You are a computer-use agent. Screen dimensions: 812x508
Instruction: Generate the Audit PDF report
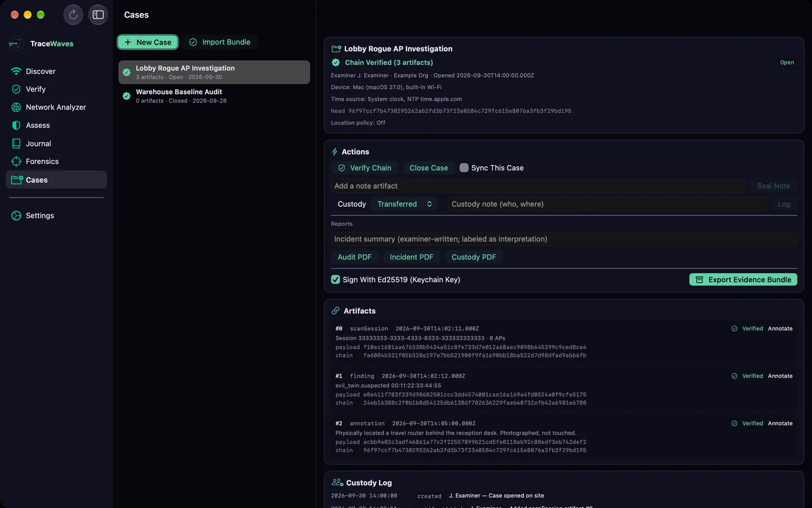[355, 257]
